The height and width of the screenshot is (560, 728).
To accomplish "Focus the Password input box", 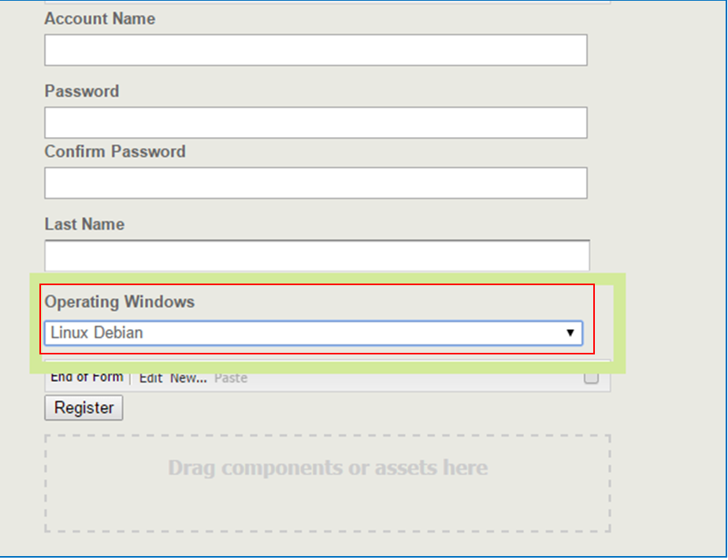I will pyautogui.click(x=315, y=123).
